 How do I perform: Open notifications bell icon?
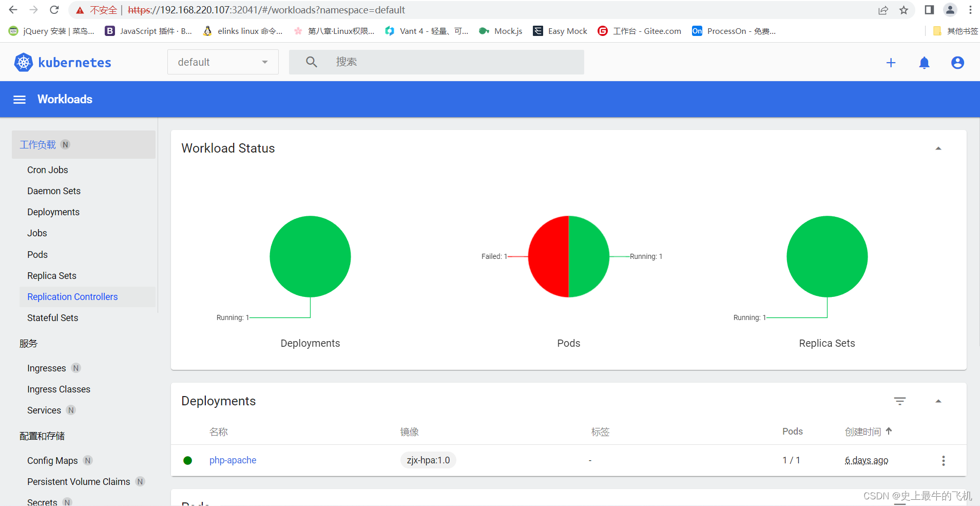click(x=925, y=63)
